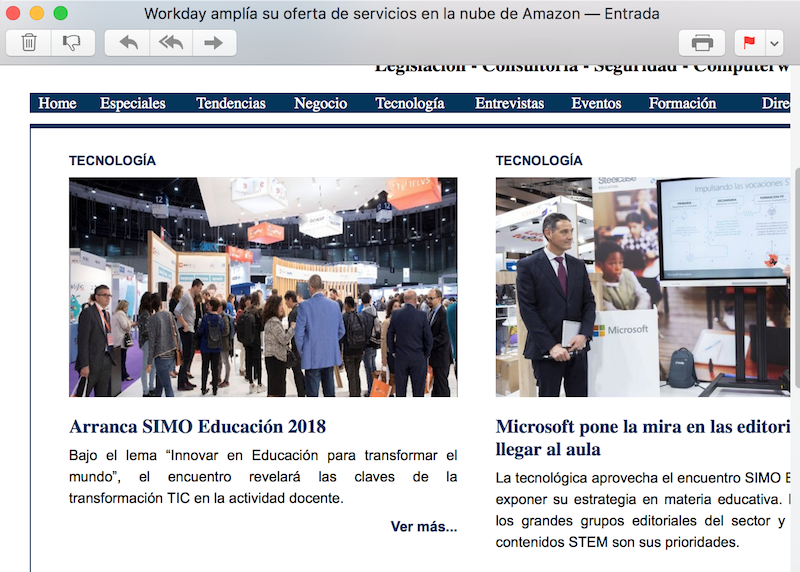Select Formación in the navigation bar

coord(682,103)
